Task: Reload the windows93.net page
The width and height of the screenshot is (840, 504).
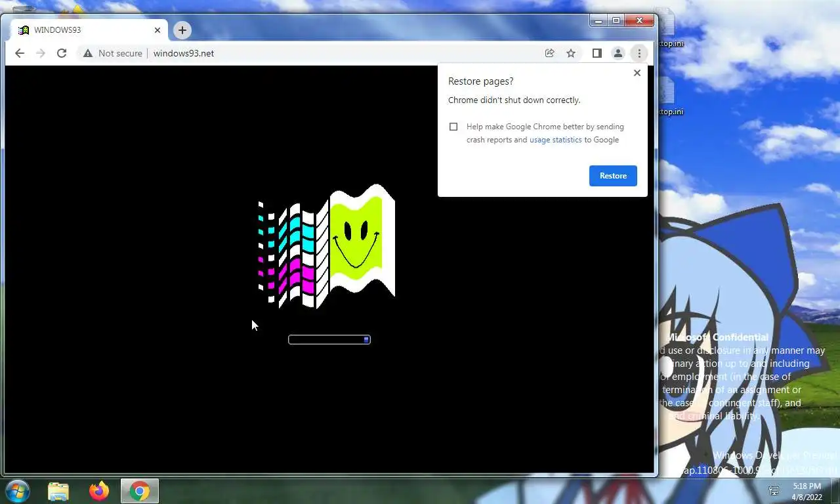Action: tap(62, 53)
